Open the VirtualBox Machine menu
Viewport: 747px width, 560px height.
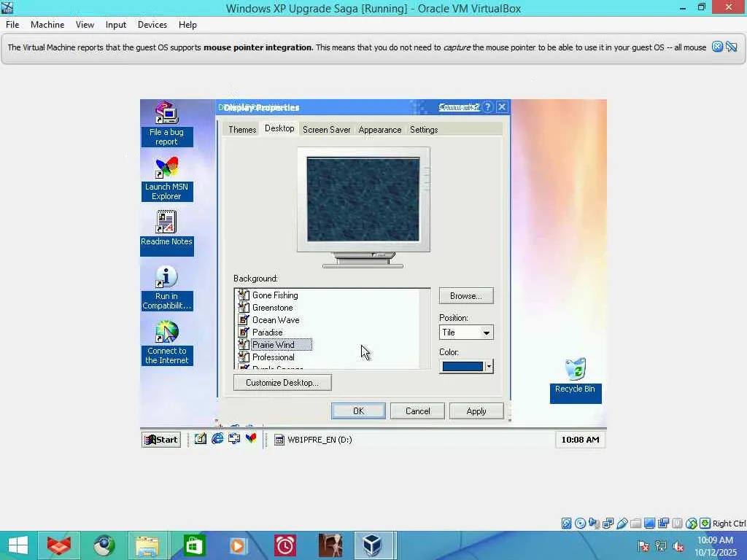coord(47,25)
